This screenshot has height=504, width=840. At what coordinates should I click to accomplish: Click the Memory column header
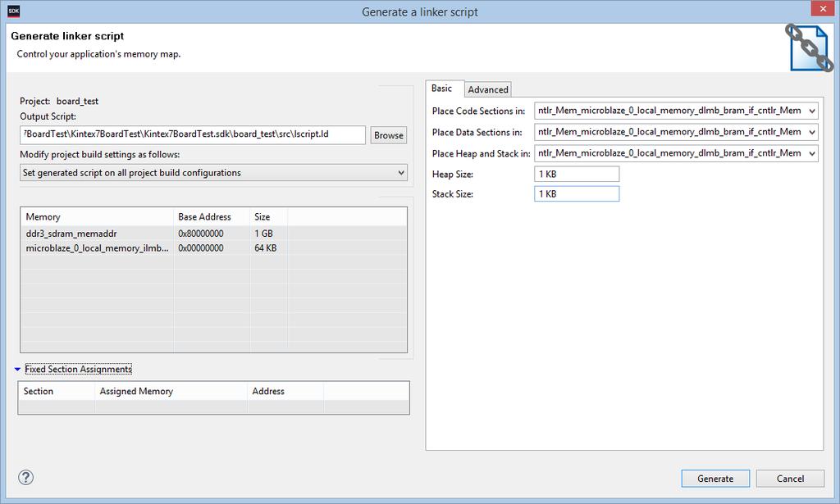(97, 216)
